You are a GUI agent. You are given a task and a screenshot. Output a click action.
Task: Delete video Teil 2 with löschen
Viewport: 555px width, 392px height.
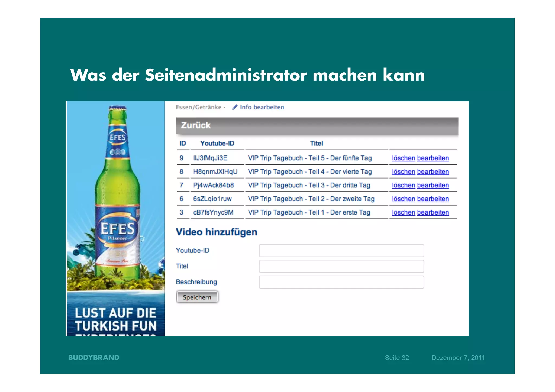point(404,199)
